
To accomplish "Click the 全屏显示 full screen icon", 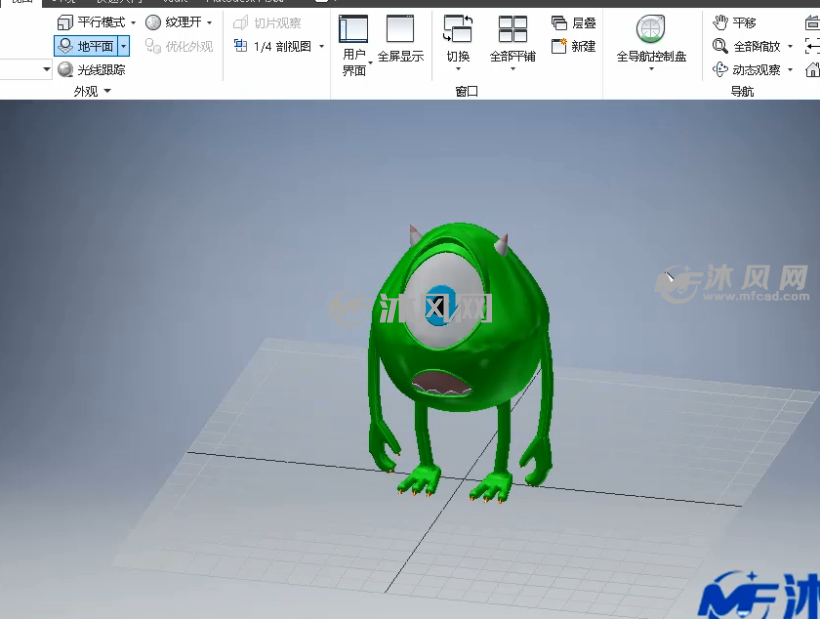I will pyautogui.click(x=400, y=28).
